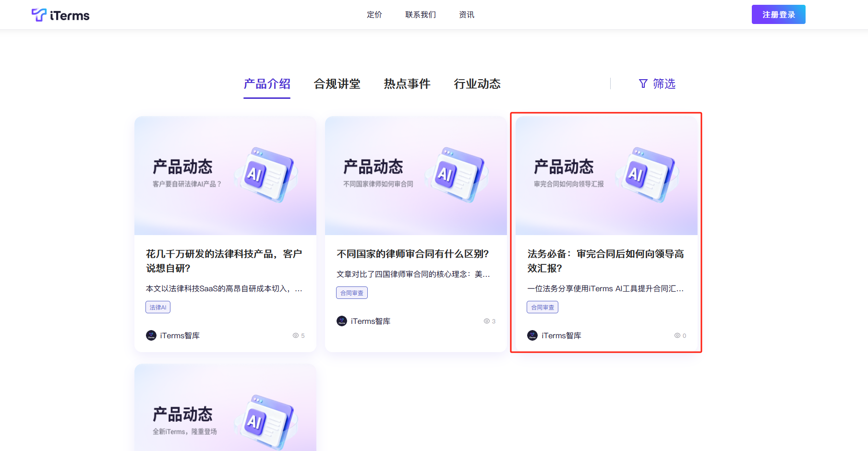This screenshot has width=868, height=451.
Task: Click summary text 本文以法律科技SaaS的高昂自研成本切入
Action: pos(224,289)
